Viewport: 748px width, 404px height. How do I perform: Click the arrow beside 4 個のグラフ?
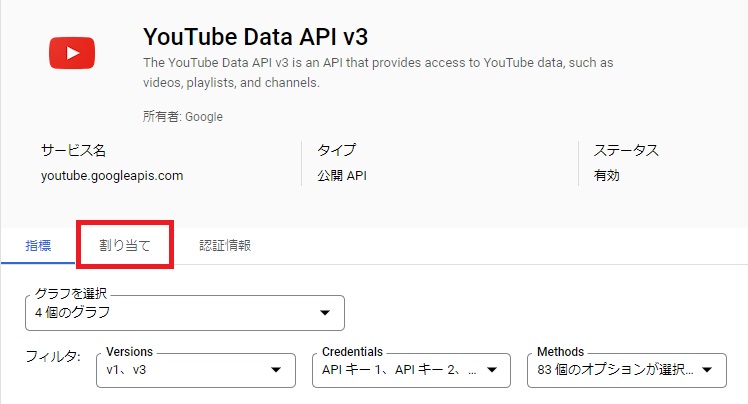pyautogui.click(x=324, y=313)
